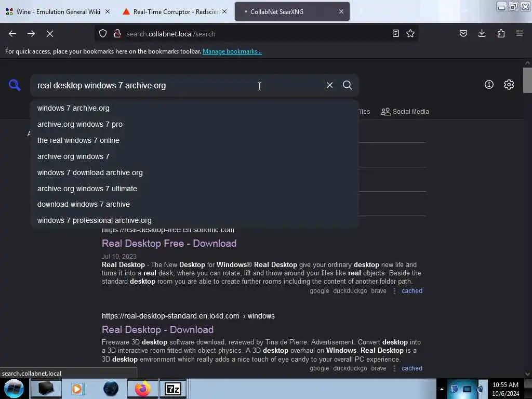
Task: Open the Firefox hamburger menu
Action: click(x=520, y=33)
